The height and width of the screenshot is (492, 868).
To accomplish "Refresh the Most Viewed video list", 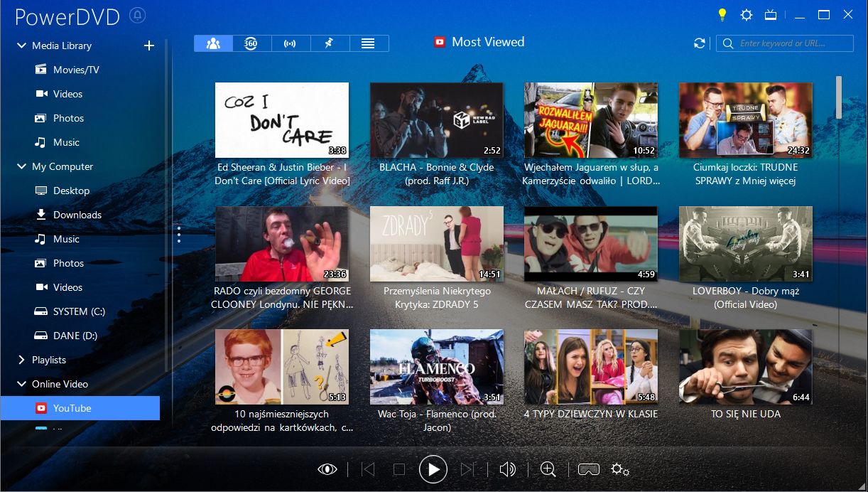I will click(x=700, y=43).
